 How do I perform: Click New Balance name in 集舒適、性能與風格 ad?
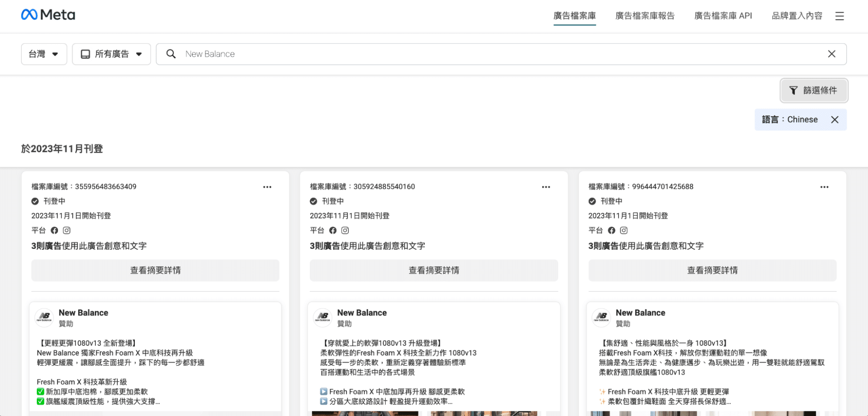tap(640, 313)
